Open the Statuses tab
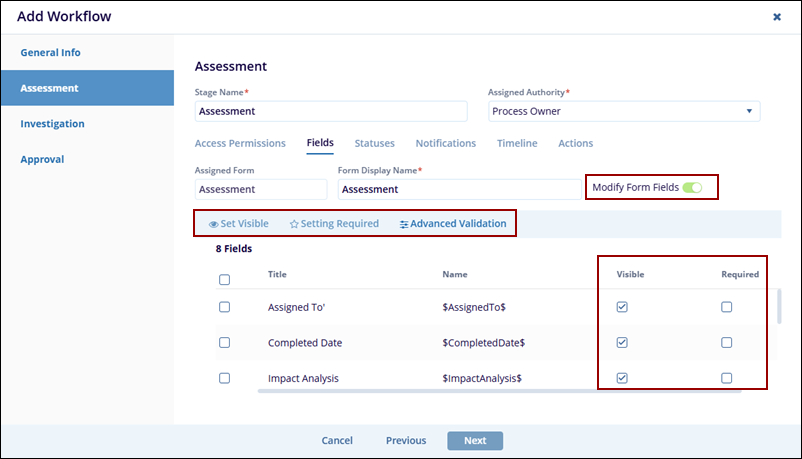802x459 pixels. click(374, 143)
